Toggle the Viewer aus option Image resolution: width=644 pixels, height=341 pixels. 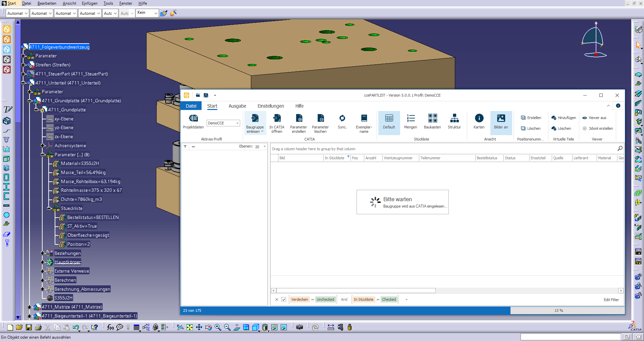(x=594, y=118)
